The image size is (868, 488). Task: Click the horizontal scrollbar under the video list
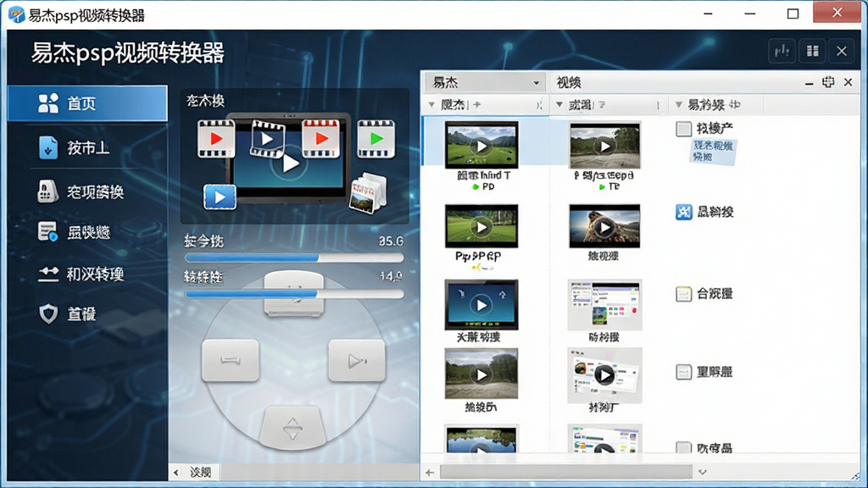point(565,472)
